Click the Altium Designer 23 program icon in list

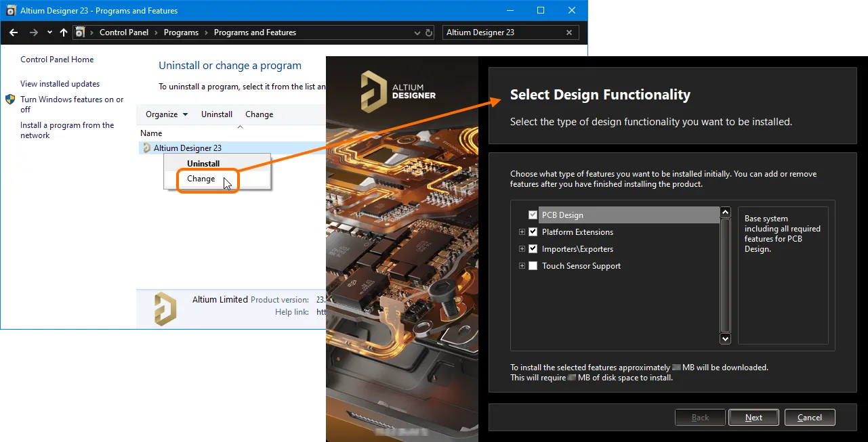(146, 148)
